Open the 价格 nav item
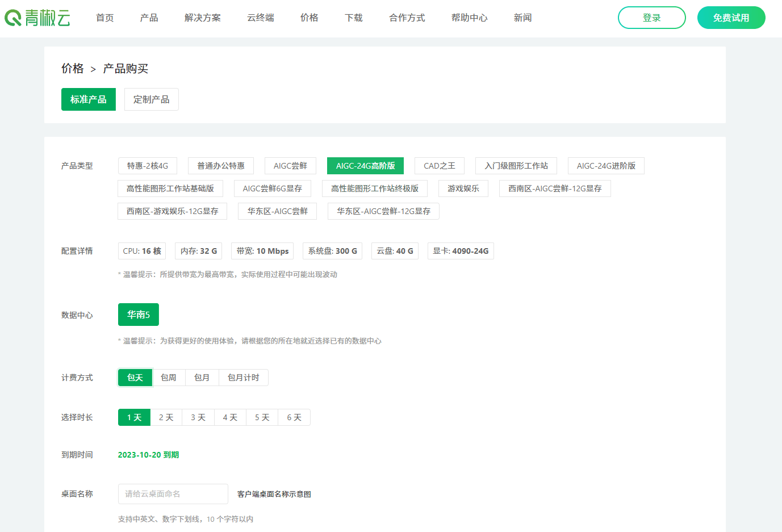The height and width of the screenshot is (532, 782). click(x=310, y=18)
